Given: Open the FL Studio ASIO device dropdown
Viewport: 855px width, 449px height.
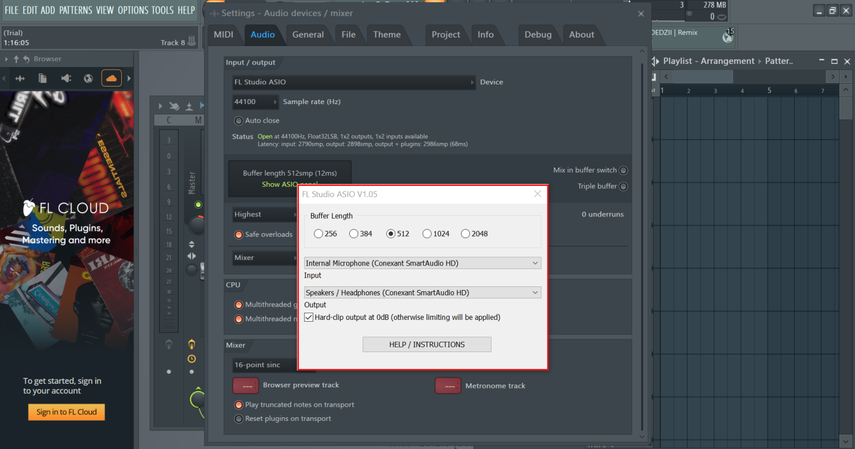Looking at the screenshot, I should point(353,82).
